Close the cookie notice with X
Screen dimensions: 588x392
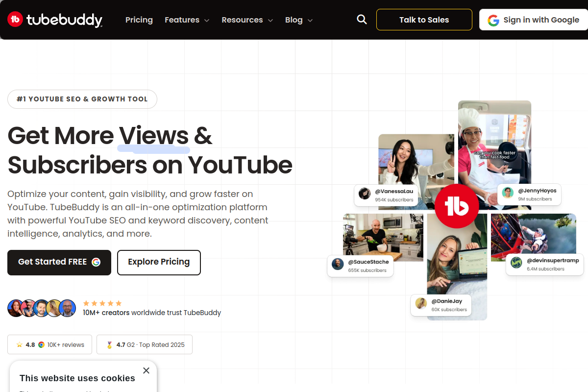point(146,370)
